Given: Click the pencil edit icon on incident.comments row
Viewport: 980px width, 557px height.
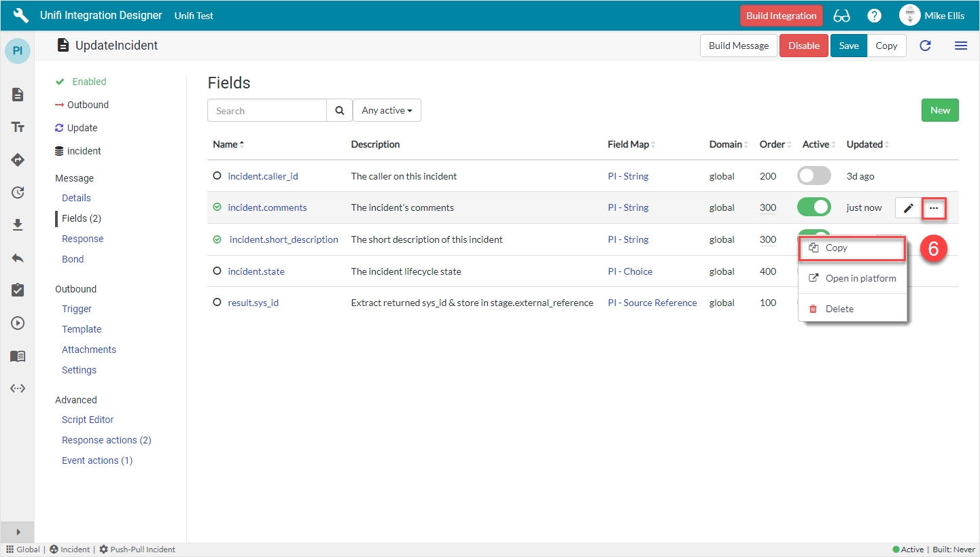Looking at the screenshot, I should [x=908, y=208].
